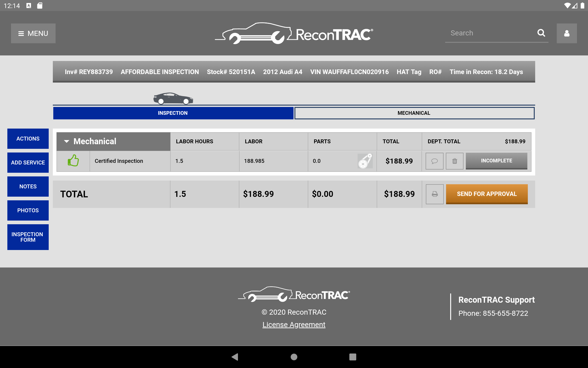Click the 2012 Audi A4 vehicle text

coord(283,72)
